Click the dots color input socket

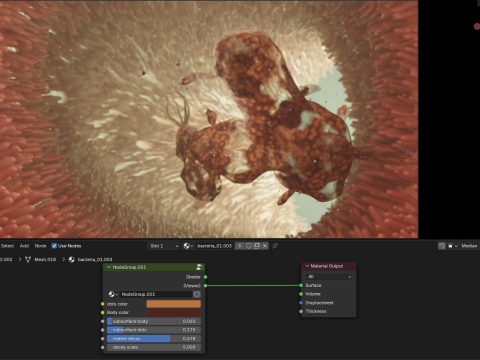pos(103,304)
